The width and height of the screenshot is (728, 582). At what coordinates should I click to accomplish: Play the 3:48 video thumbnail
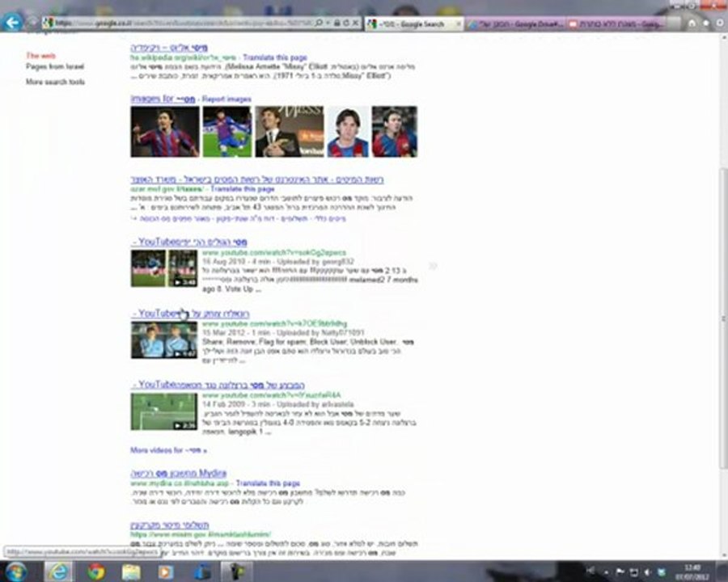pyautogui.click(x=164, y=268)
